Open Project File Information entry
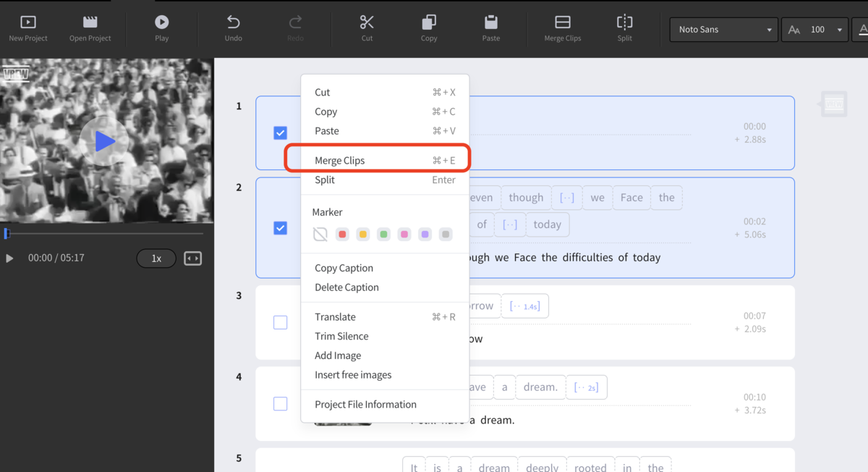 (385, 405)
